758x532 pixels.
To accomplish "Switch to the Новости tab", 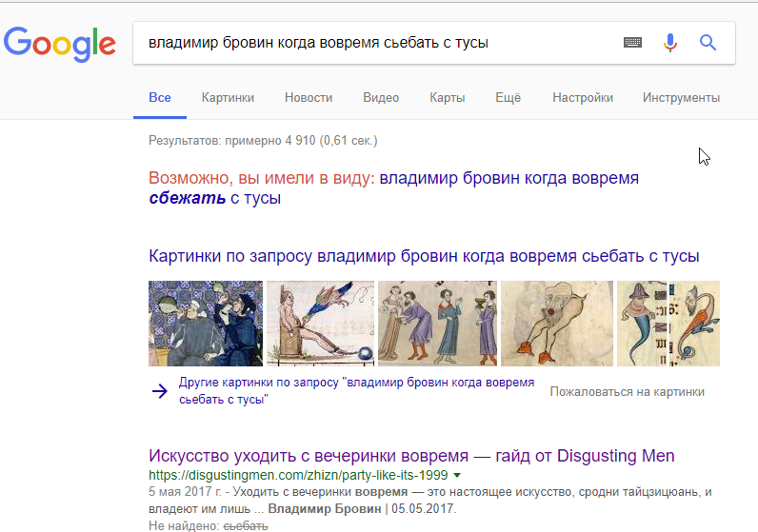I will [x=309, y=98].
